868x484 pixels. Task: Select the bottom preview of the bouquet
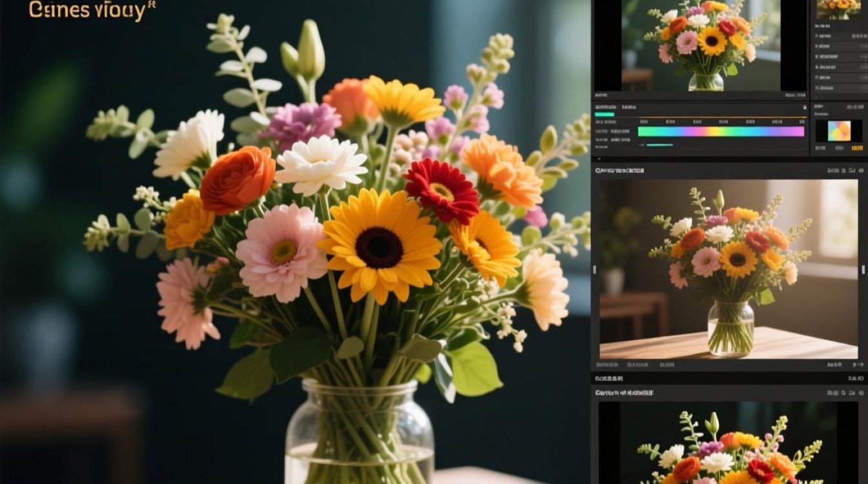pos(728,443)
